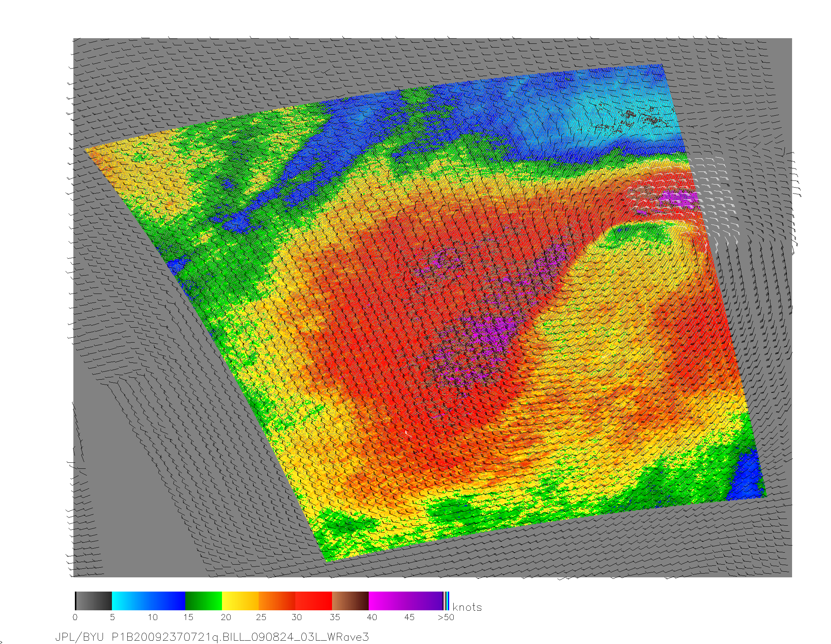Click the cyan-blue 5-15 knots legend segment
831x644 pixels.
pos(149,601)
